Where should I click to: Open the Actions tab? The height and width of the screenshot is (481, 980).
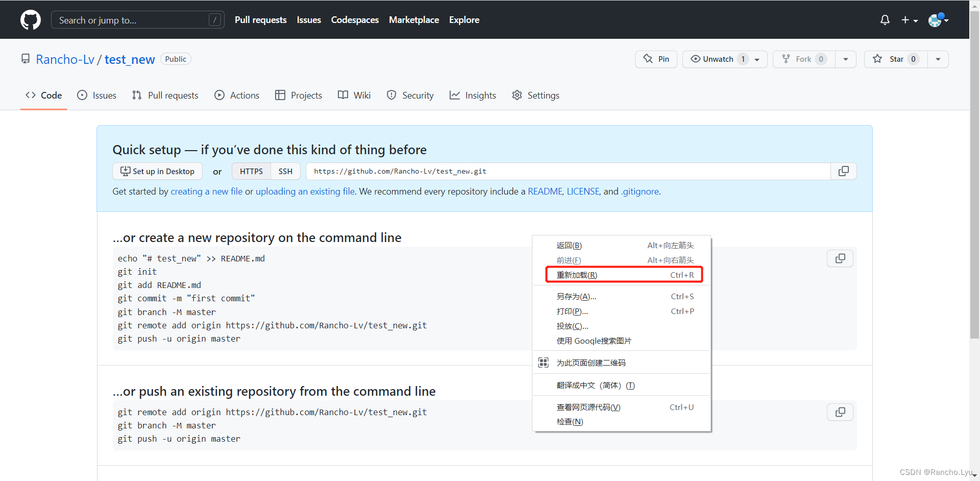click(x=237, y=95)
